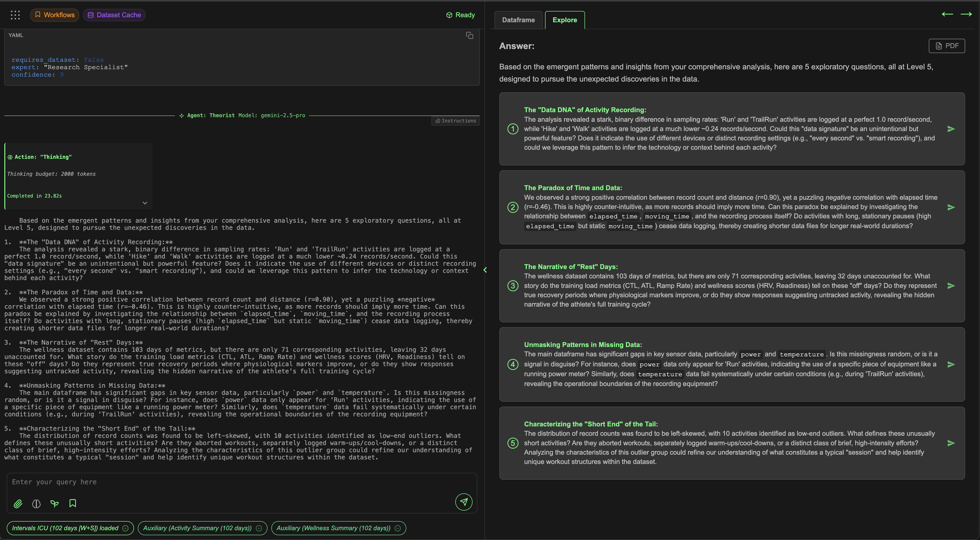Send question 1 using its green arrow
980x540 pixels.
point(952,129)
